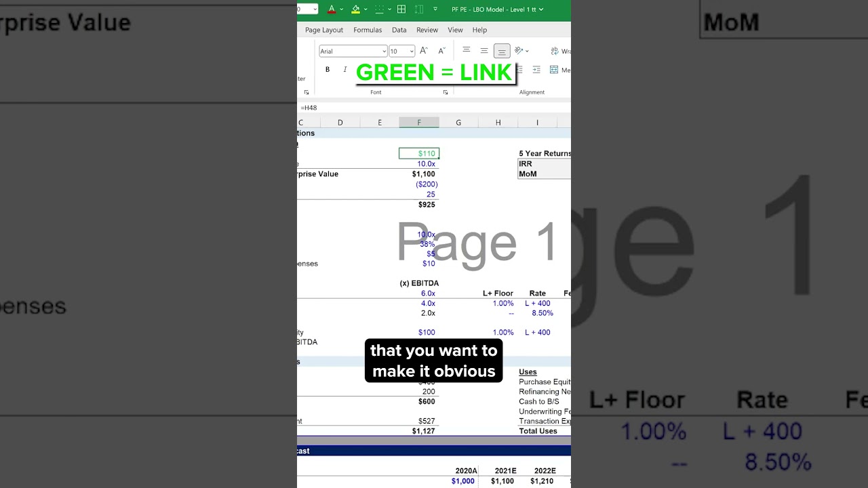
Task: Click the Total Uses cell
Action: (x=538, y=431)
